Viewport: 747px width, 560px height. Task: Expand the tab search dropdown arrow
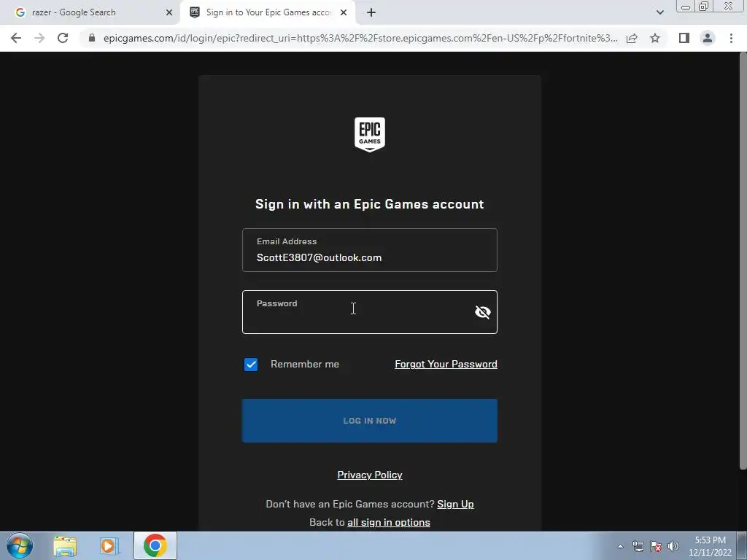click(659, 13)
